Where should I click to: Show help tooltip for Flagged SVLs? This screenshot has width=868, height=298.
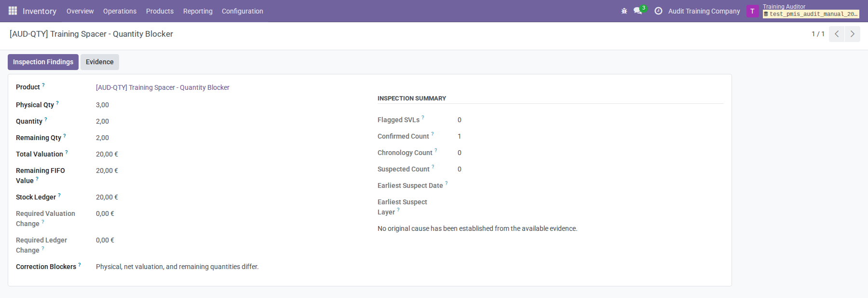pos(423,117)
